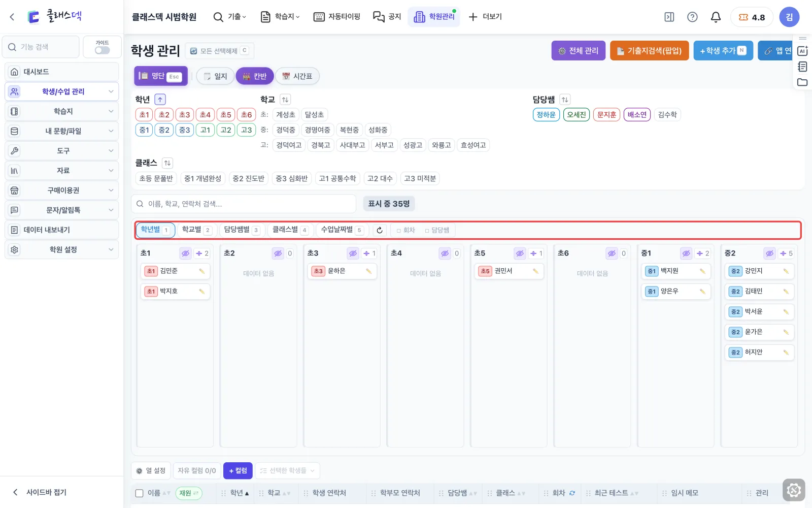Toggle the panel layout icon in top bar
The width and height of the screenshot is (812, 508).
[669, 17]
